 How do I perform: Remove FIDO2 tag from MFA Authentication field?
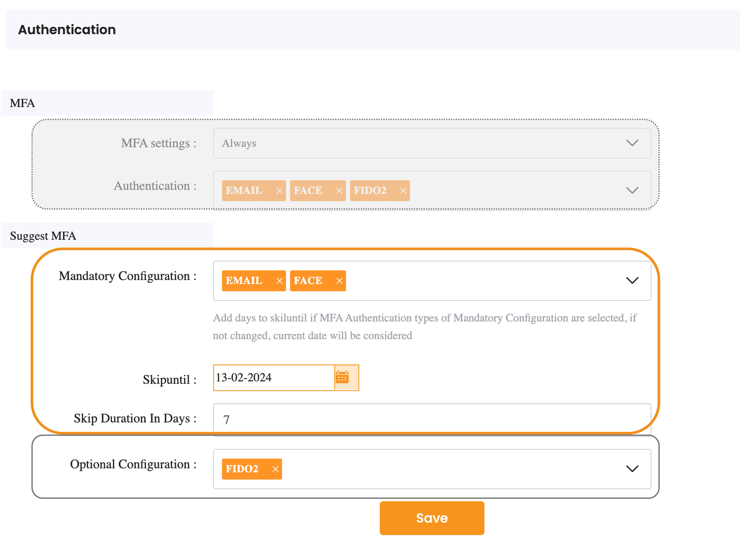[x=403, y=191]
